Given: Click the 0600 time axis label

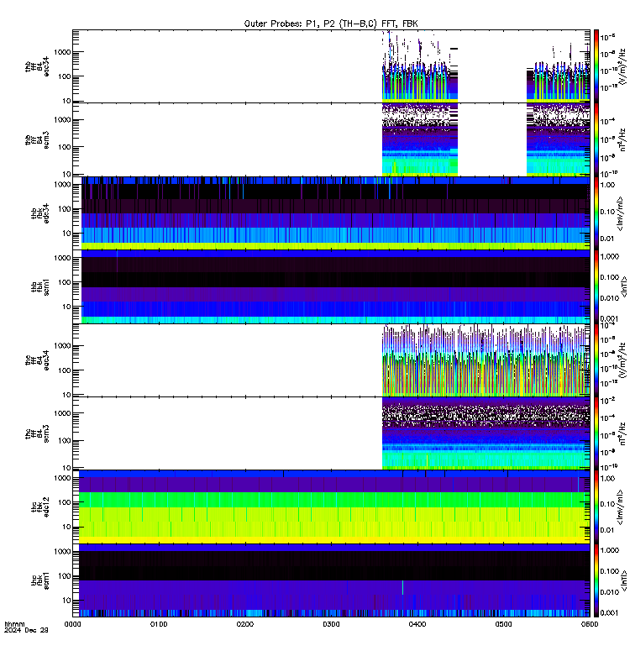Looking at the screenshot, I should point(590,624).
